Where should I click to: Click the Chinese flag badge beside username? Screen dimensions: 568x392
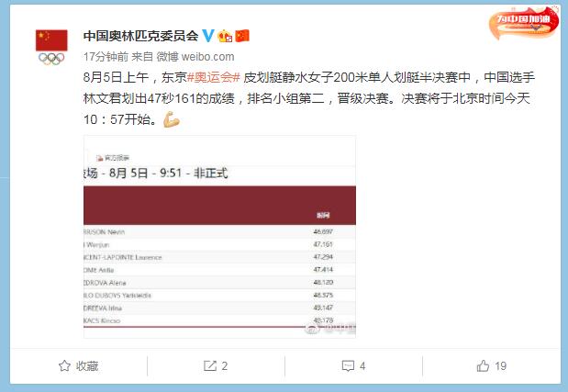pos(242,36)
